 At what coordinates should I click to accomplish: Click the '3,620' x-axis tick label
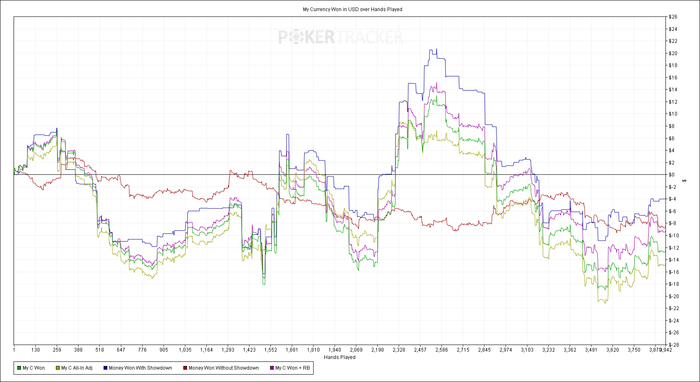click(x=612, y=350)
